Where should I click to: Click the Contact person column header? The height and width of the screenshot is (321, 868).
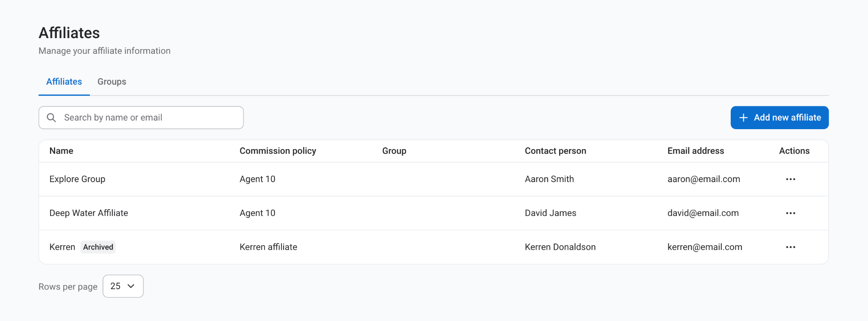point(555,151)
